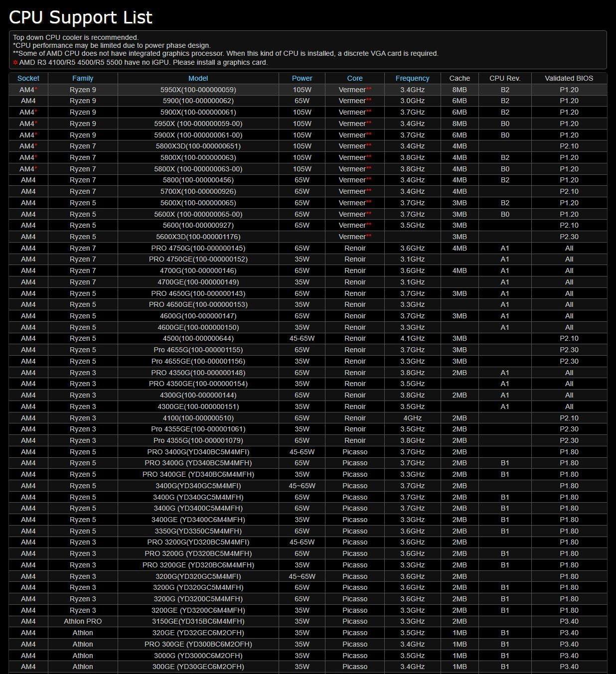Sort by the Family column header
616x674 pixels.
pos(83,78)
